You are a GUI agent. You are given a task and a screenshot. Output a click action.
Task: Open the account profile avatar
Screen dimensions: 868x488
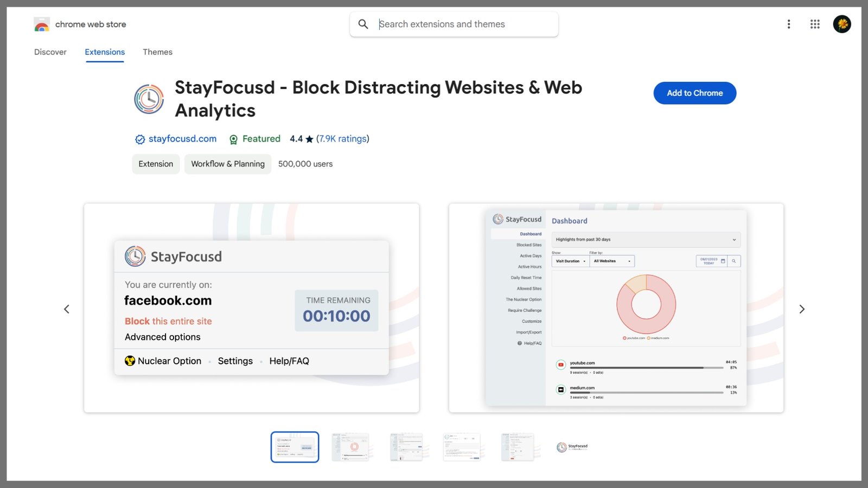point(842,24)
